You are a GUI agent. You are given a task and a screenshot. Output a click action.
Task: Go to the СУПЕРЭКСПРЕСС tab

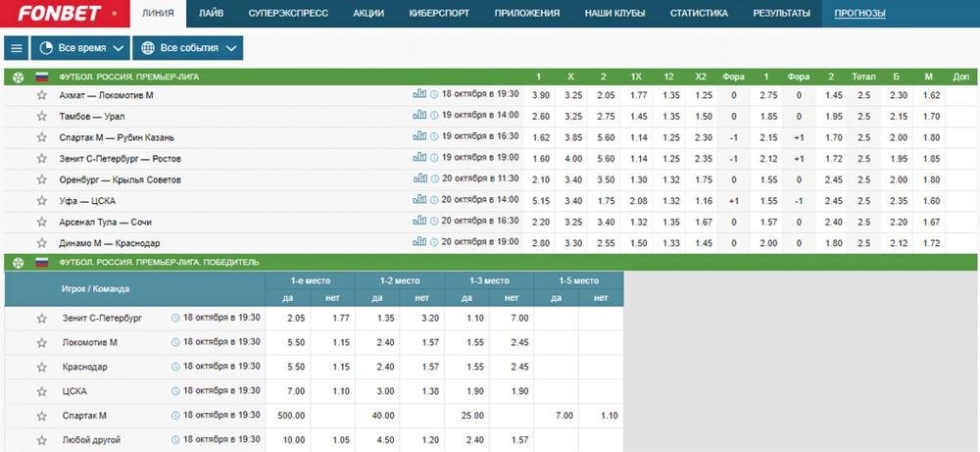tap(288, 13)
